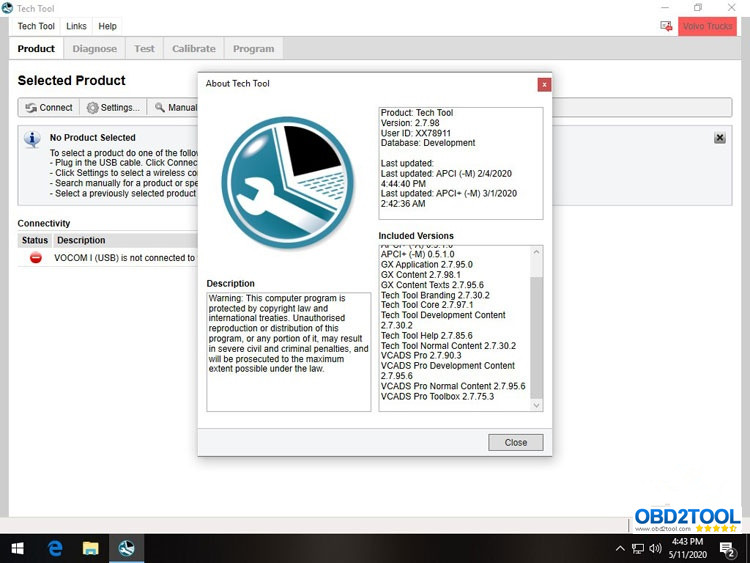Click the Volvo Trucks red button
This screenshot has width=750, height=563.
click(x=707, y=26)
